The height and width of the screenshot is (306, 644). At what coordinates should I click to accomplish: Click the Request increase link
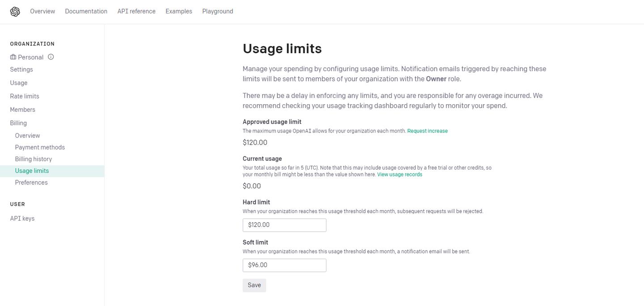(x=427, y=131)
